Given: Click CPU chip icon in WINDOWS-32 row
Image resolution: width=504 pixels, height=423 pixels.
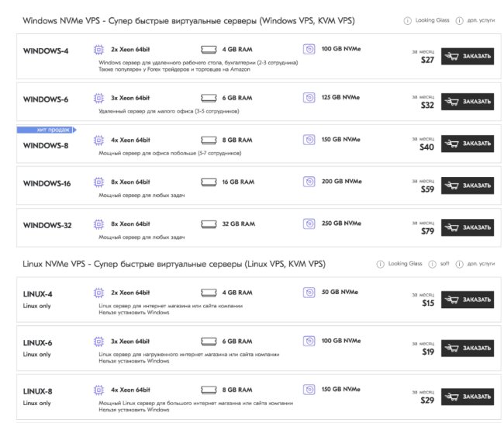Looking at the screenshot, I should 98,224.
